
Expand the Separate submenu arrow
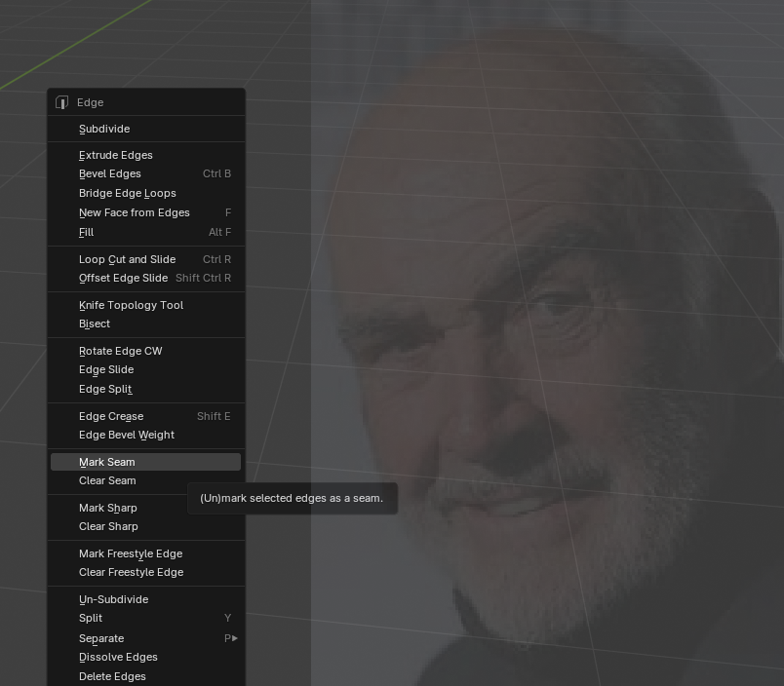click(x=235, y=638)
